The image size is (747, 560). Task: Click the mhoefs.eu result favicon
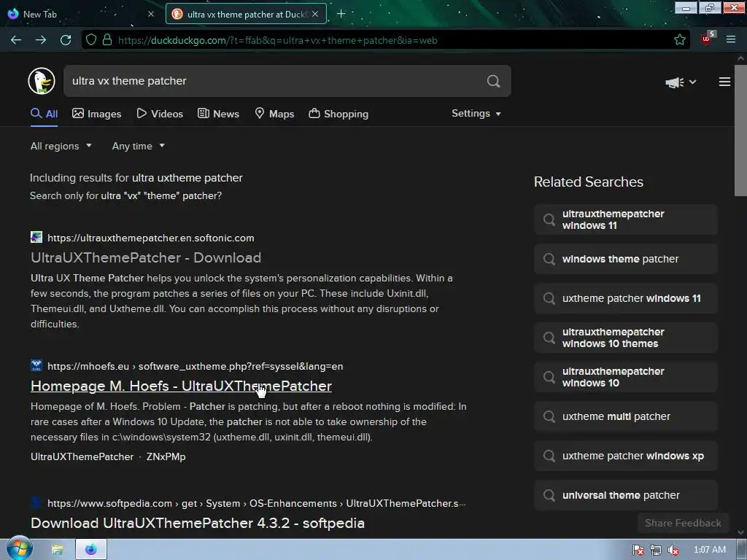(36, 366)
